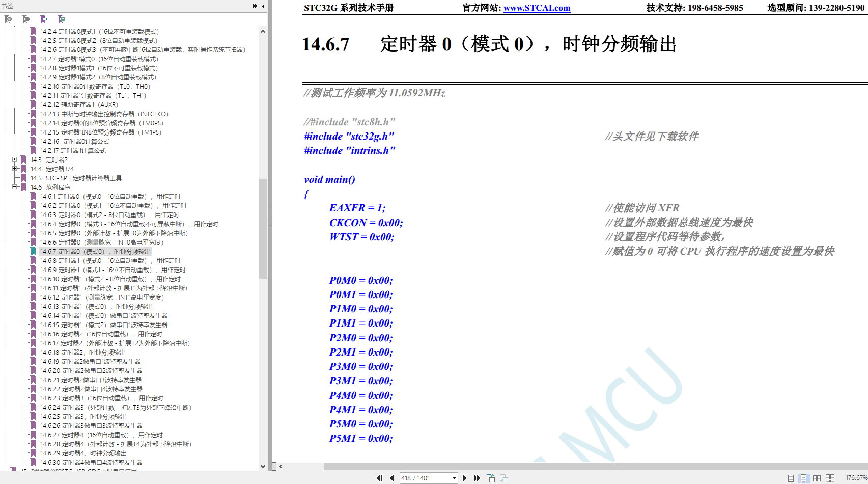Open the page number dropdown arrow
This screenshot has height=484, width=868.
pyautogui.click(x=454, y=478)
